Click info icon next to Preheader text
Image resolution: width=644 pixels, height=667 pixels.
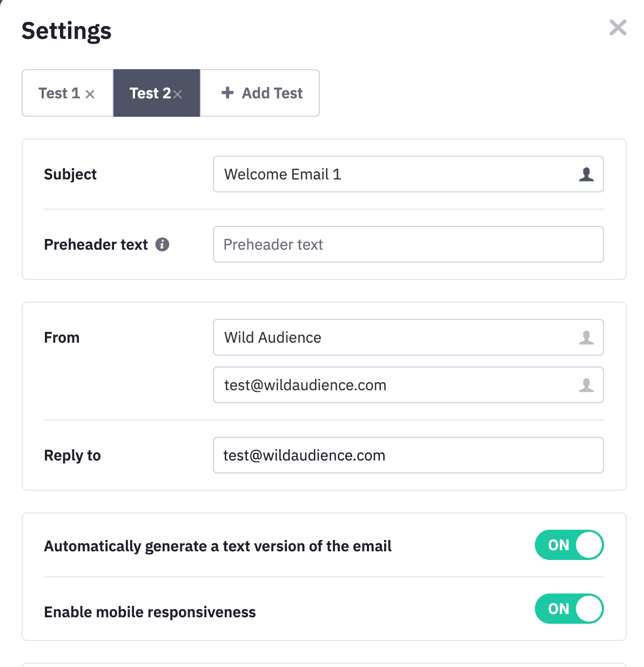pyautogui.click(x=162, y=244)
